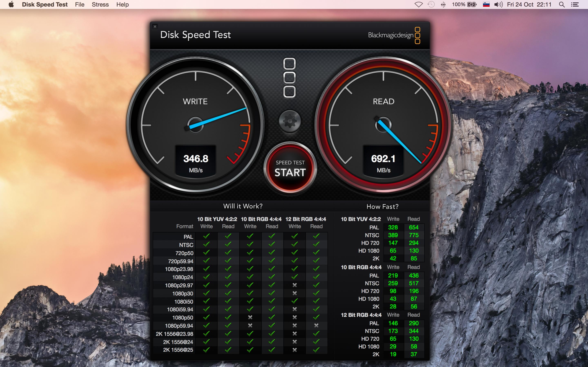588x367 pixels.
Task: Click the 'How Fast?' heading
Action: (383, 207)
